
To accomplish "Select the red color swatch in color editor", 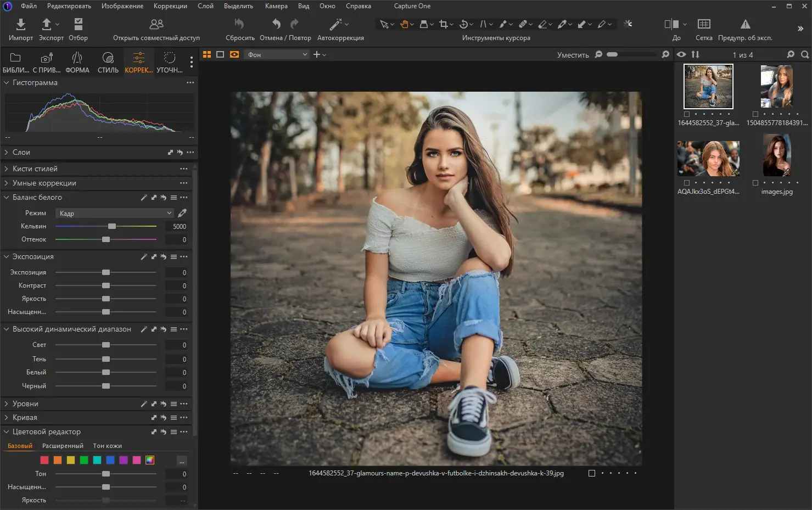I will point(44,460).
